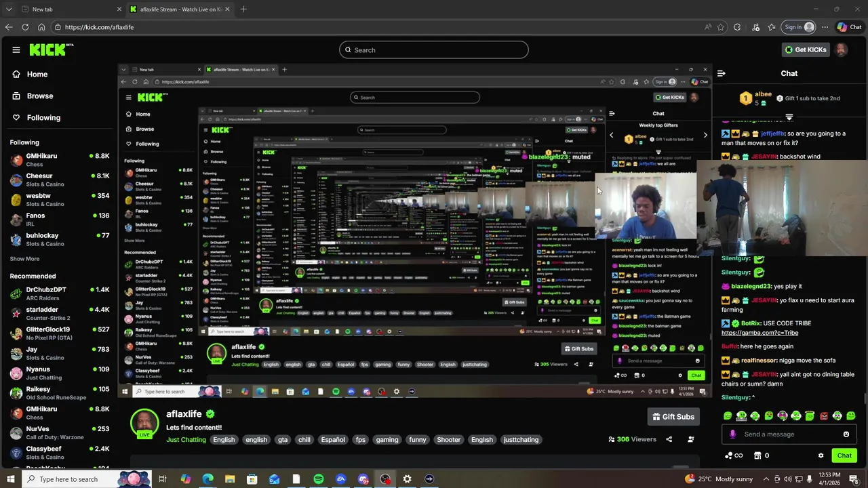Click the Send a message field
The height and width of the screenshot is (488, 868).
click(x=789, y=434)
